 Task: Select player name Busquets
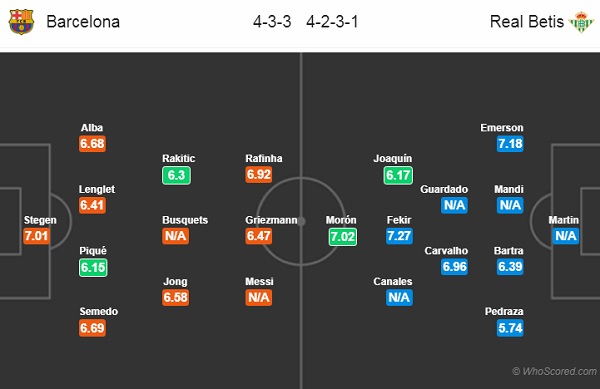pos(185,220)
